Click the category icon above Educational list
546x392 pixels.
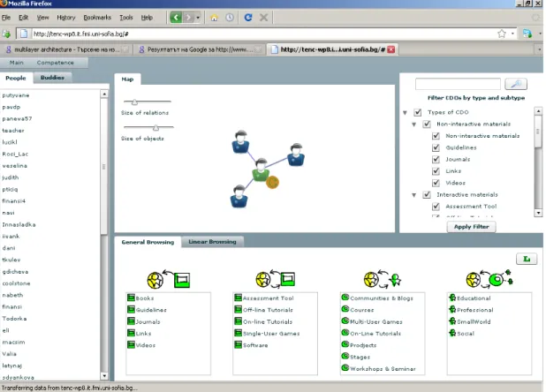[489, 279]
